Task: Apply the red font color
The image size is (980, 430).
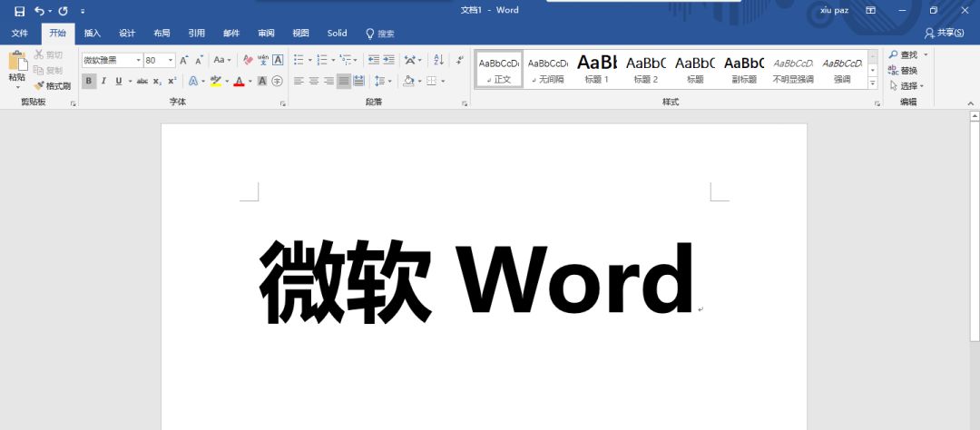Action: point(239,81)
